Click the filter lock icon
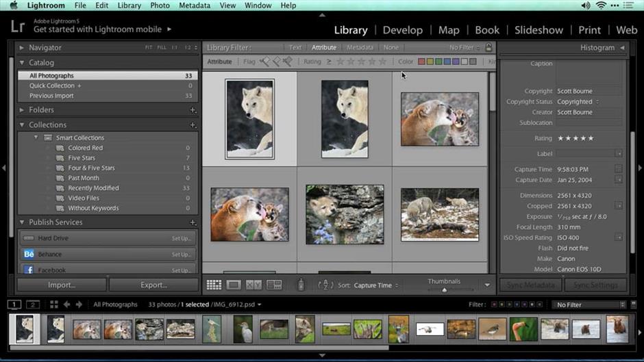The image size is (644, 362). (x=488, y=47)
